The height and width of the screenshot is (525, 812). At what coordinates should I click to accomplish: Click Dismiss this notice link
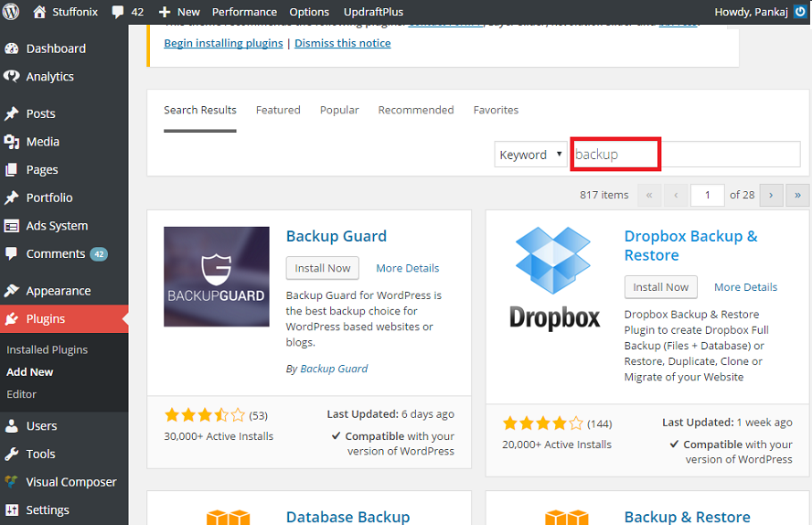pos(342,43)
